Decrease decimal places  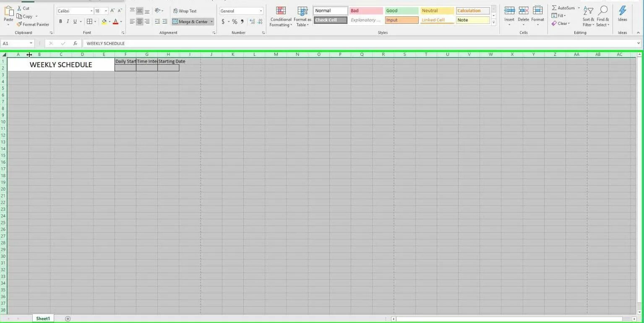pyautogui.click(x=260, y=21)
